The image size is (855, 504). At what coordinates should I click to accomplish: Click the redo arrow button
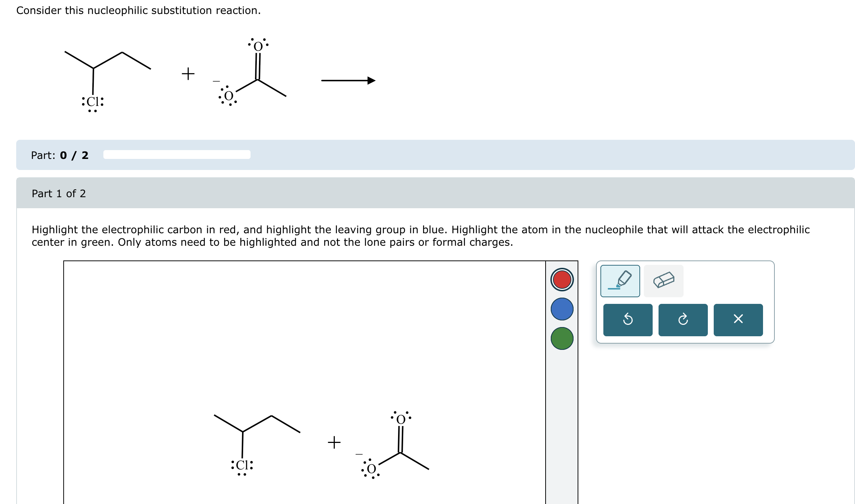click(683, 320)
